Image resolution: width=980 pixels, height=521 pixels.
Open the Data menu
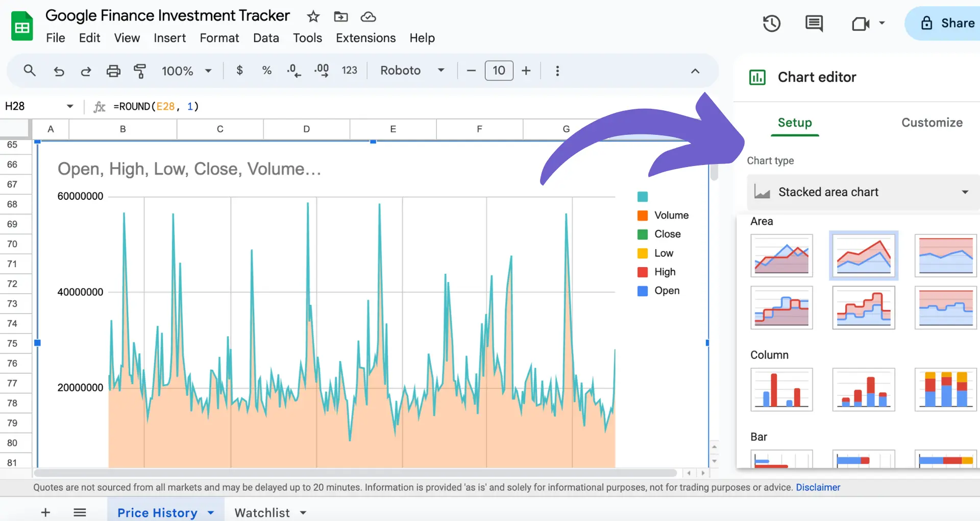coord(266,38)
